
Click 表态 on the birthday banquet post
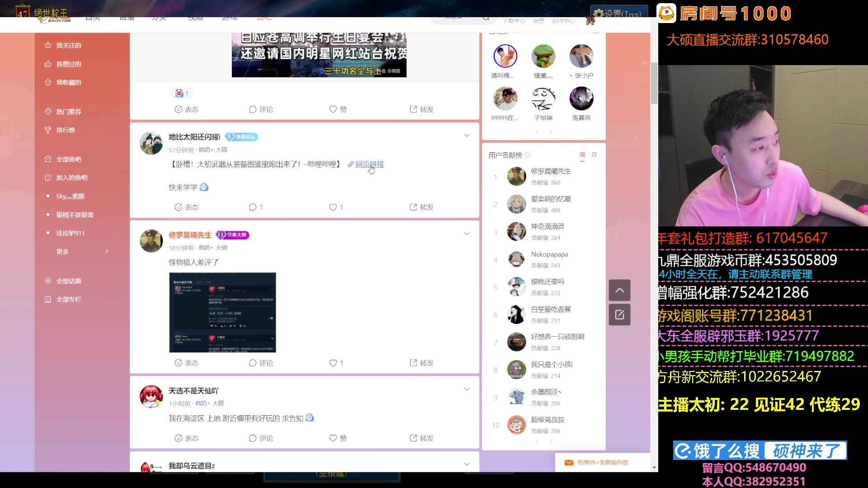[187, 109]
